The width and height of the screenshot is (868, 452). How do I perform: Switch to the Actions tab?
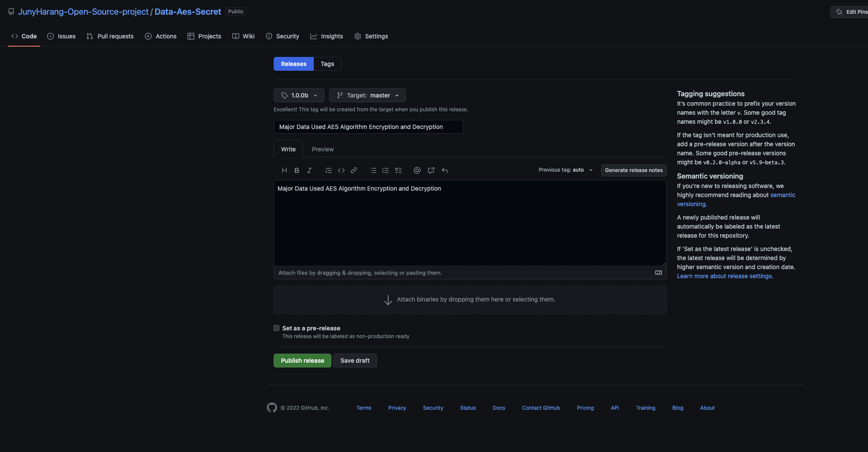tap(161, 36)
